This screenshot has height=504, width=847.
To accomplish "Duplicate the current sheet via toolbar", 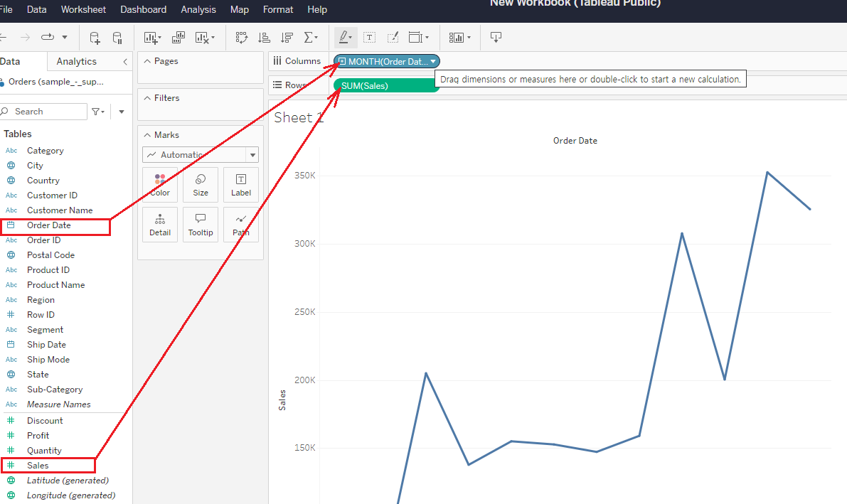I will tap(179, 37).
